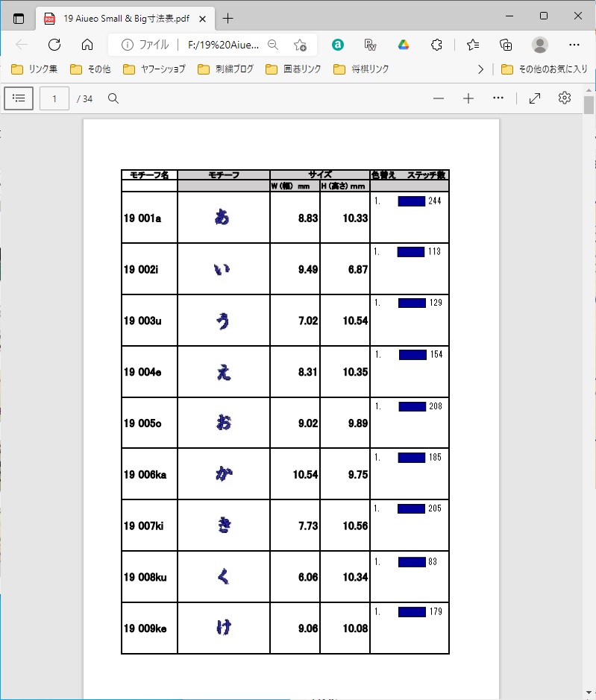Viewport: 596px width, 700px height.
Task: Click width value 10.54 in 19 006ka row
Action: (x=305, y=475)
